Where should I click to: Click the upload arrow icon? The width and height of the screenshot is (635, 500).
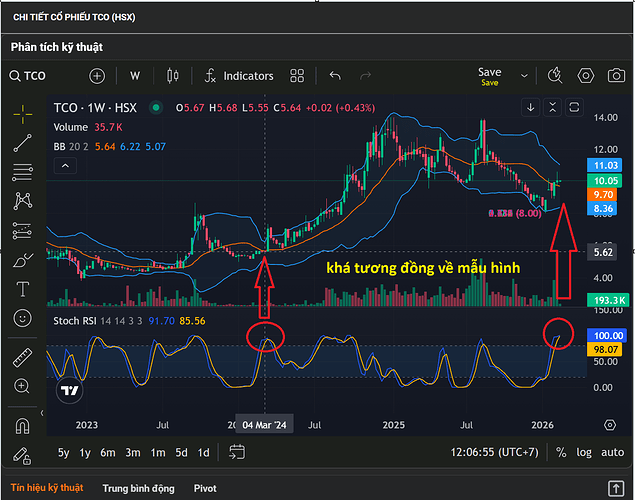pos(616,488)
